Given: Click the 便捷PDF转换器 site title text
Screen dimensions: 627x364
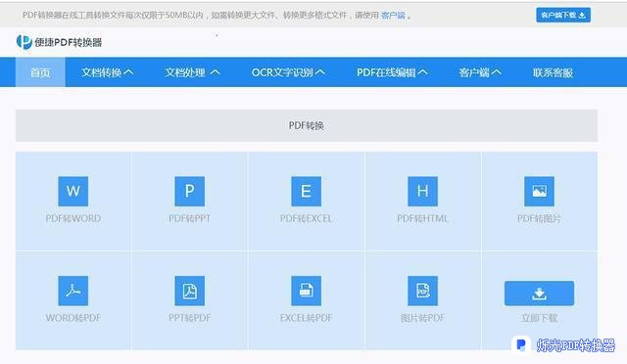Looking at the screenshot, I should pyautogui.click(x=69, y=42).
